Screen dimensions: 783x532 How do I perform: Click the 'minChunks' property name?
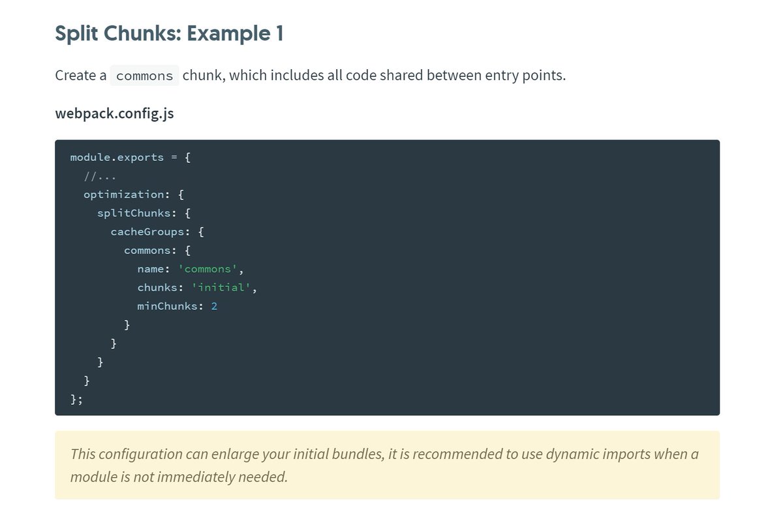(167, 306)
